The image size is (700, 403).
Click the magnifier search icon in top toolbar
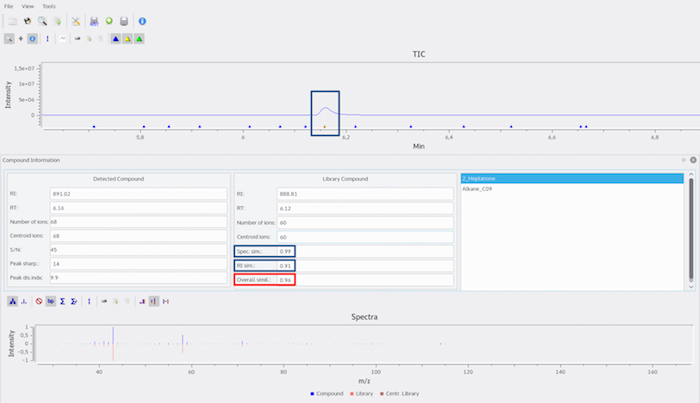click(x=42, y=21)
